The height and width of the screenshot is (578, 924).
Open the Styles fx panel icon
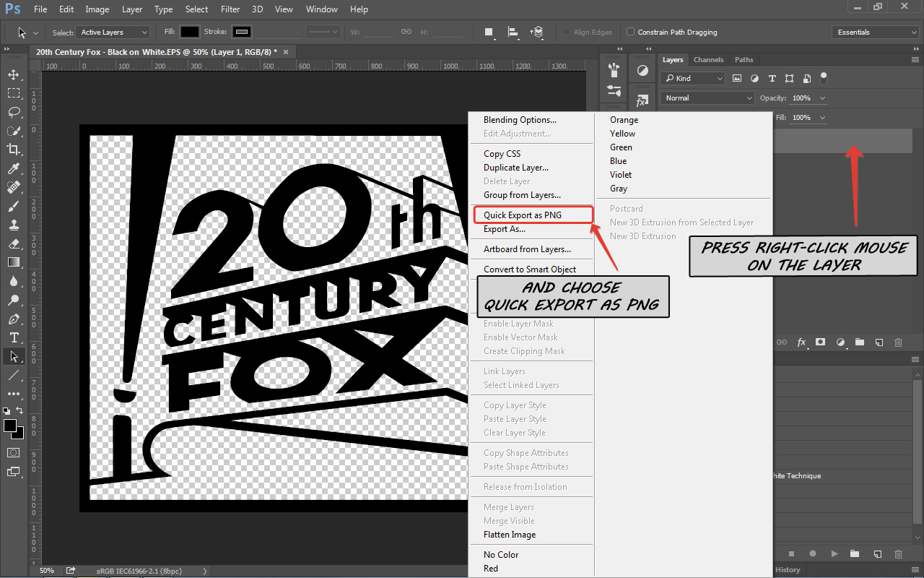pos(642,101)
